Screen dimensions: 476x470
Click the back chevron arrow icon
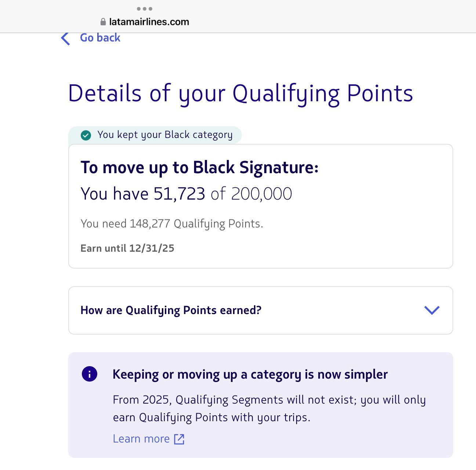[65, 38]
